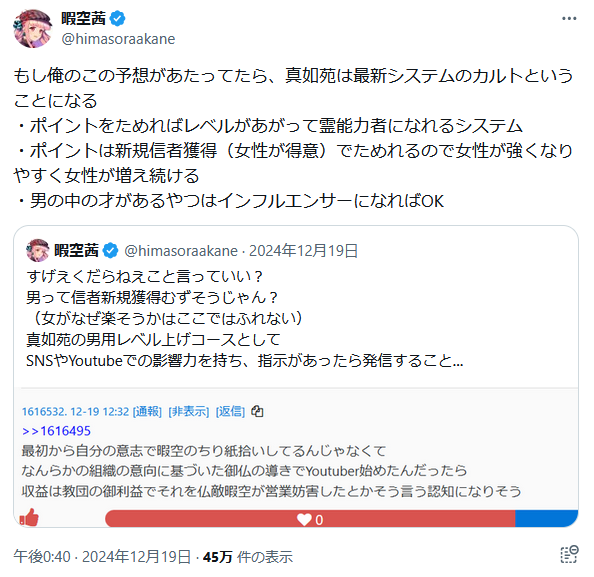Open the main author's profile avatar
Image resolution: width=594 pixels, height=577 pixels.
(x=33, y=28)
